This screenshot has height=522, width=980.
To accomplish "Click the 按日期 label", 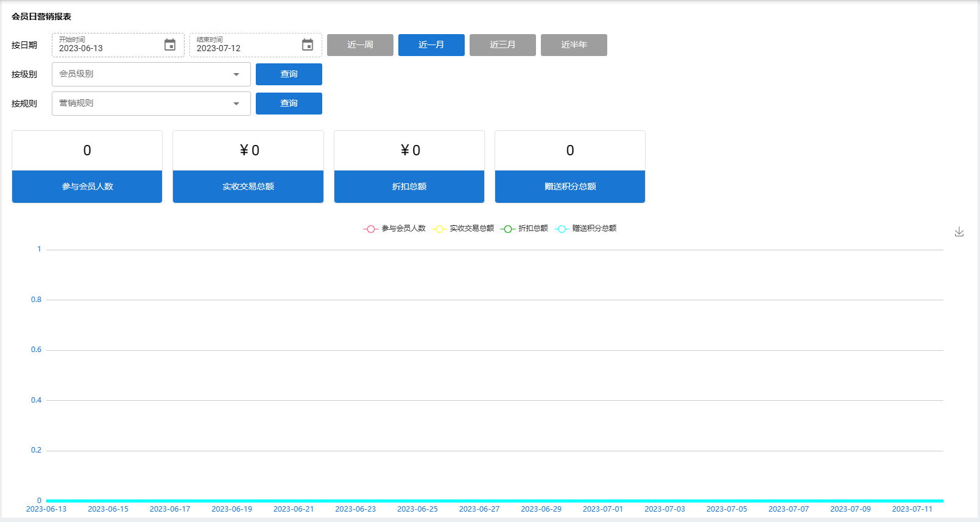I will (24, 45).
